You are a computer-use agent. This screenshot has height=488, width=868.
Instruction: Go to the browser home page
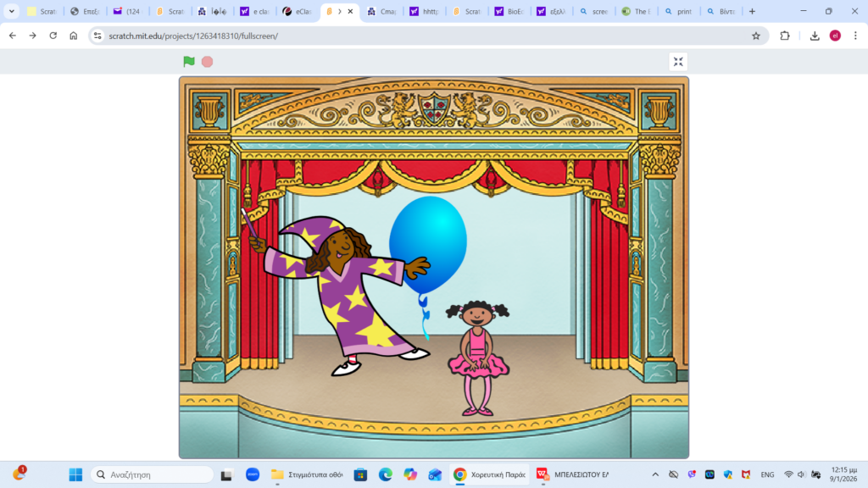[x=74, y=36]
